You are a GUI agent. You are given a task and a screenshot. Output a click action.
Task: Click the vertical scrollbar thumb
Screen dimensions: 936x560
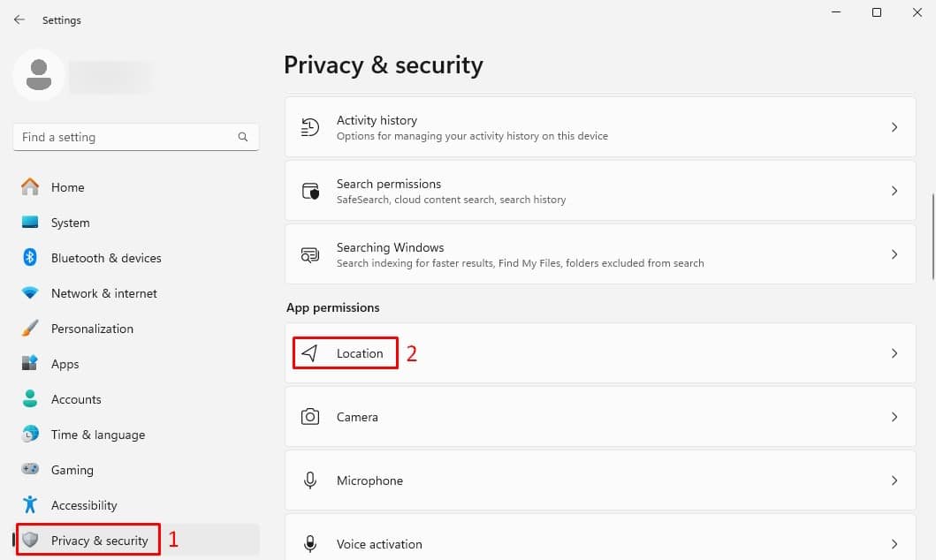click(933, 236)
